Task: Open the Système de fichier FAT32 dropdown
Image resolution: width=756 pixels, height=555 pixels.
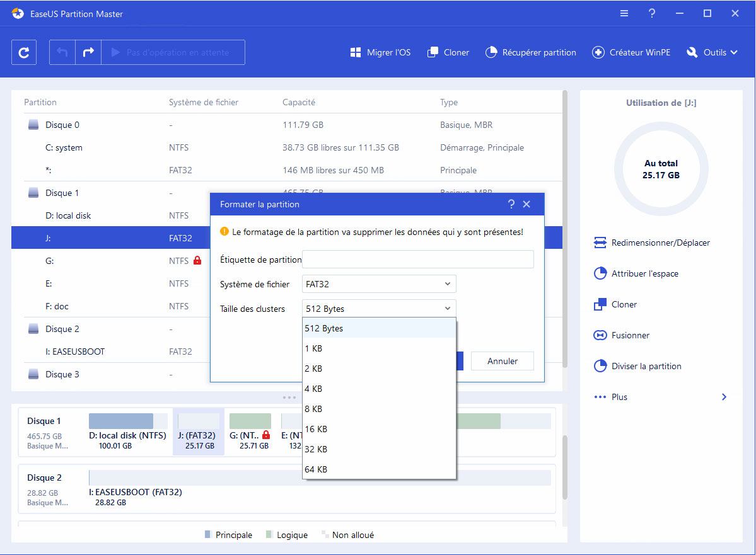Action: tap(379, 283)
